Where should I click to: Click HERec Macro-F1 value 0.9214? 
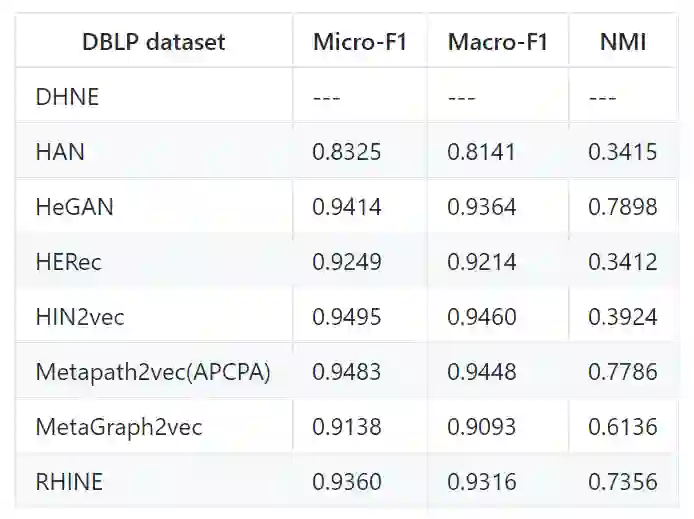482,262
